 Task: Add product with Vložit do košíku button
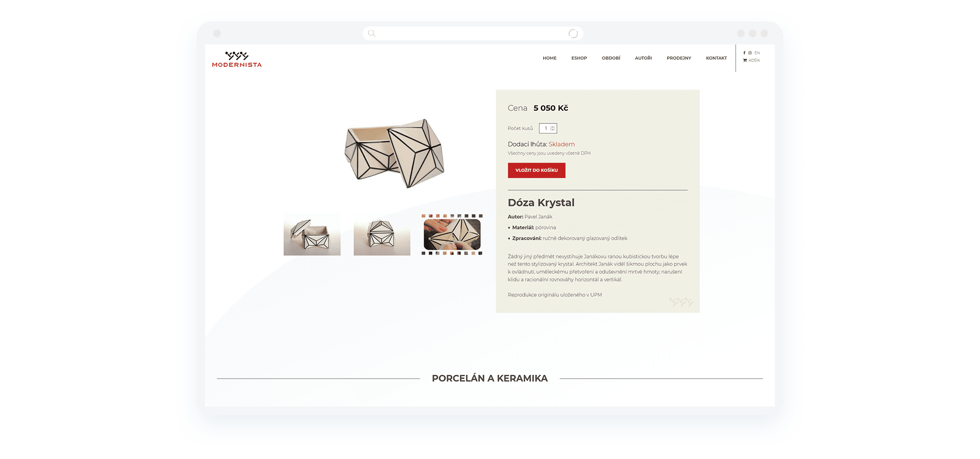pyautogui.click(x=536, y=170)
